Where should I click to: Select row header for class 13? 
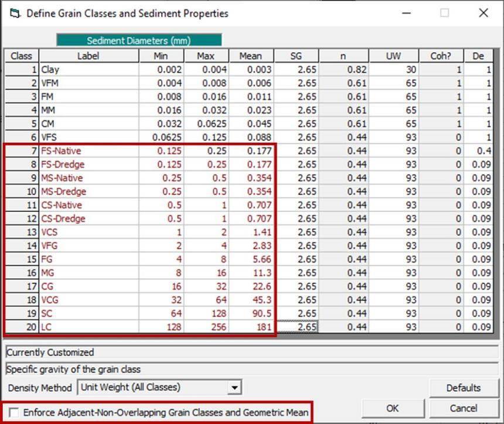coord(22,232)
